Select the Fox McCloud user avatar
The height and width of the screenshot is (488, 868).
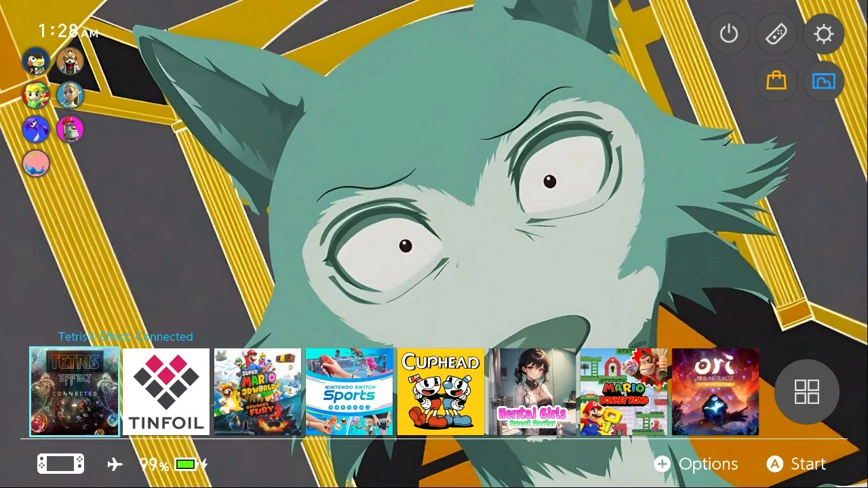70,61
